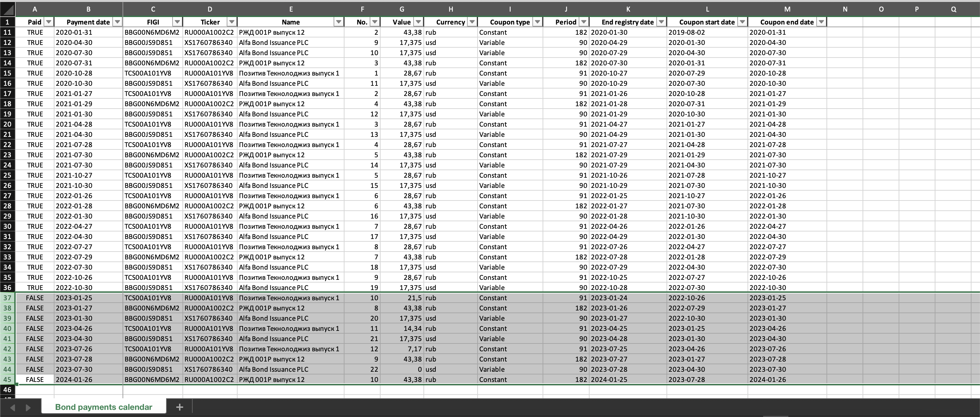Select the Bond payments calendar tab
980x417 pixels.
point(103,407)
